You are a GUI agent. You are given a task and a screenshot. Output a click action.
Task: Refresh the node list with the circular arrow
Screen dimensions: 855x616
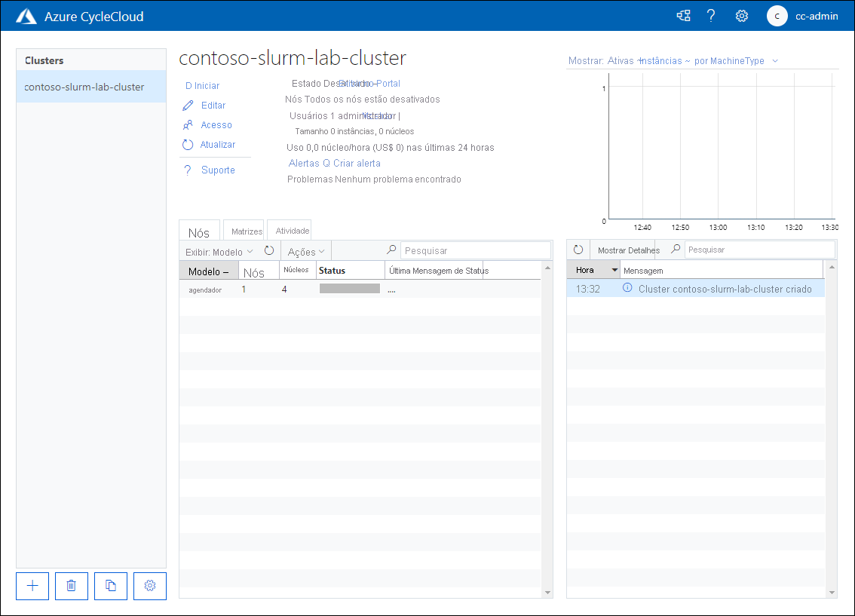point(269,250)
